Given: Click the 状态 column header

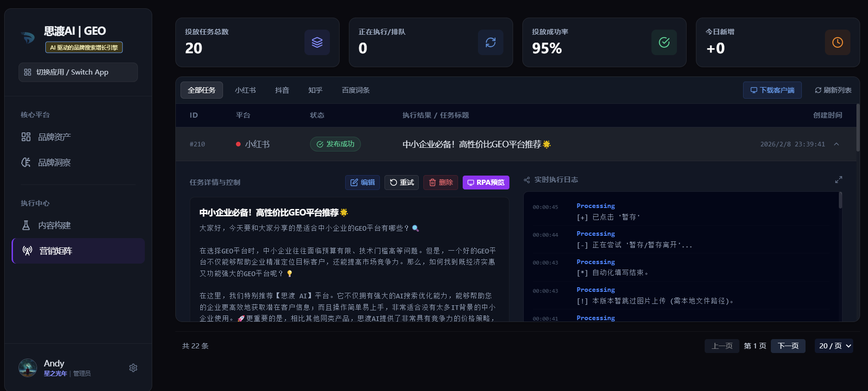Looking at the screenshot, I should coord(317,115).
